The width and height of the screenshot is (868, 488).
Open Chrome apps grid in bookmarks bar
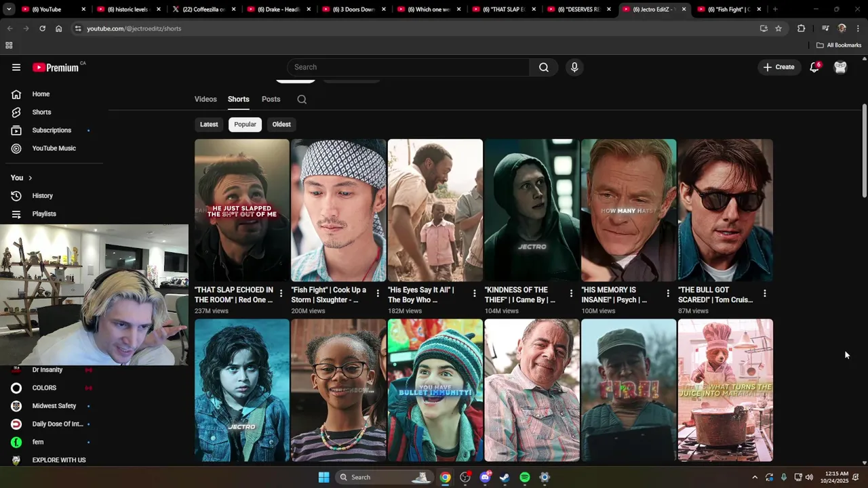click(x=9, y=45)
